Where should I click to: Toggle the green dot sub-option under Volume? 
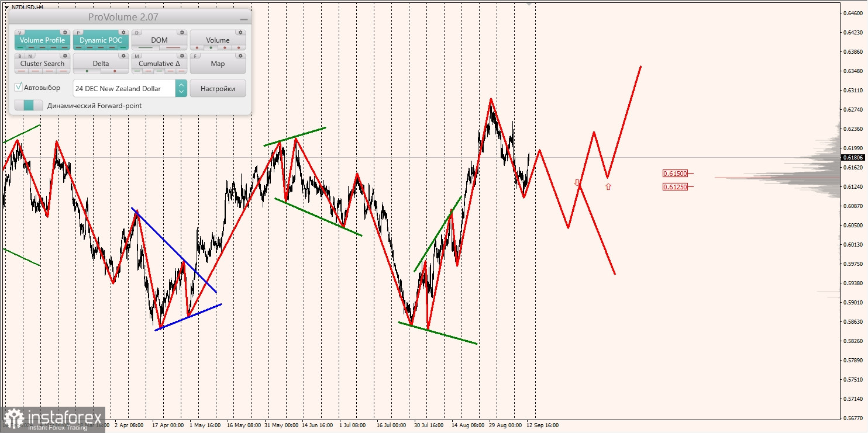[x=211, y=47]
